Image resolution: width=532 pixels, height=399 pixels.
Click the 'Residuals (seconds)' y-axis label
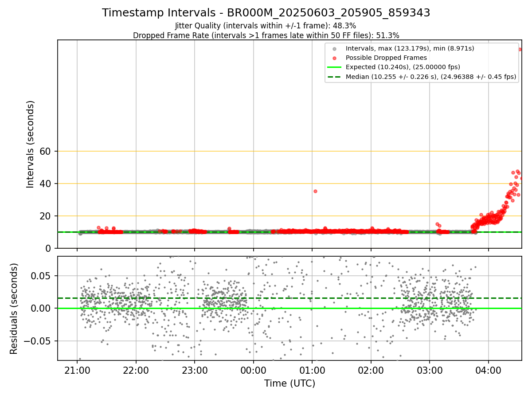14,309
